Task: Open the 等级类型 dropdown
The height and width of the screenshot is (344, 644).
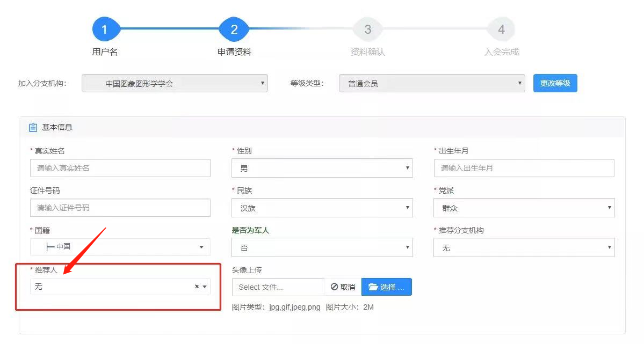Action: 431,83
